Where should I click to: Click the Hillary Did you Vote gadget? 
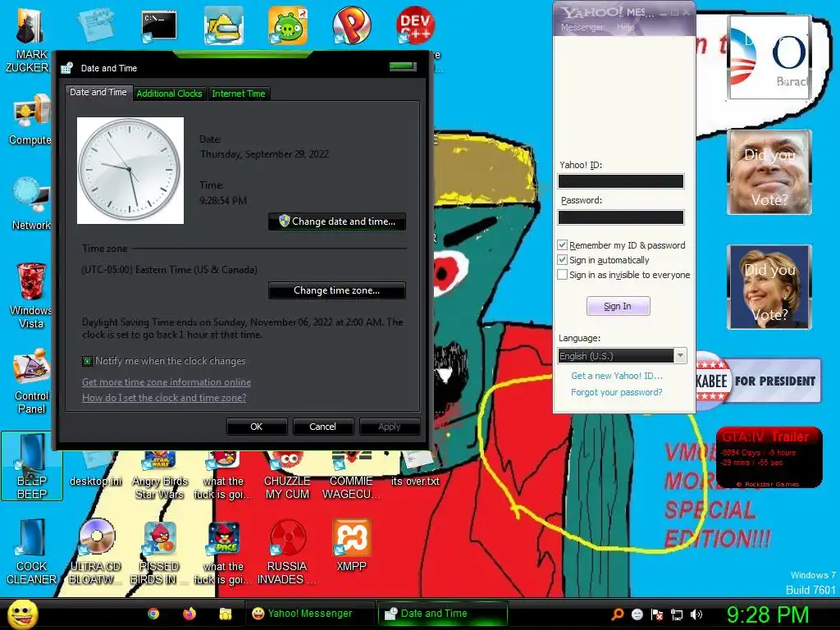(x=769, y=287)
